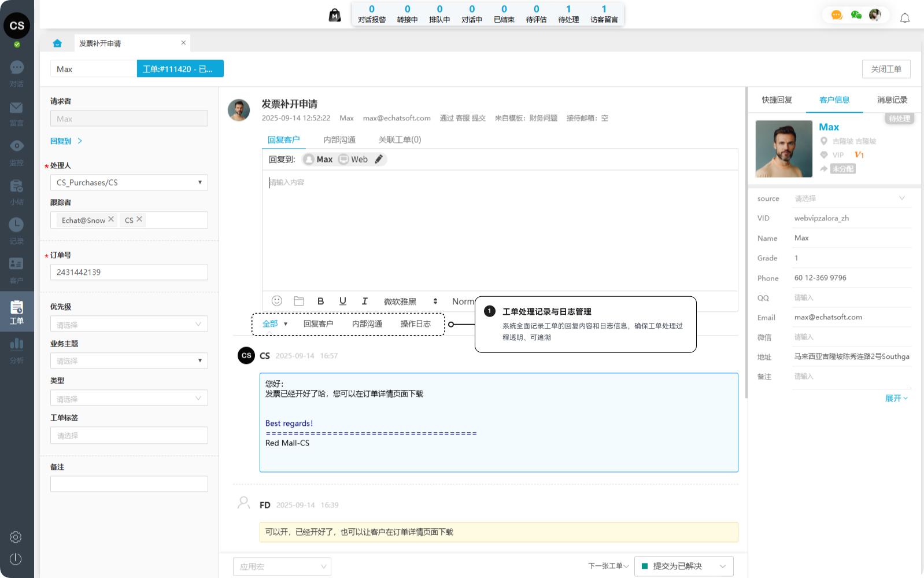This screenshot has height=578, width=924.
Task: Switch to the 内部沟通 tab
Action: pyautogui.click(x=339, y=139)
